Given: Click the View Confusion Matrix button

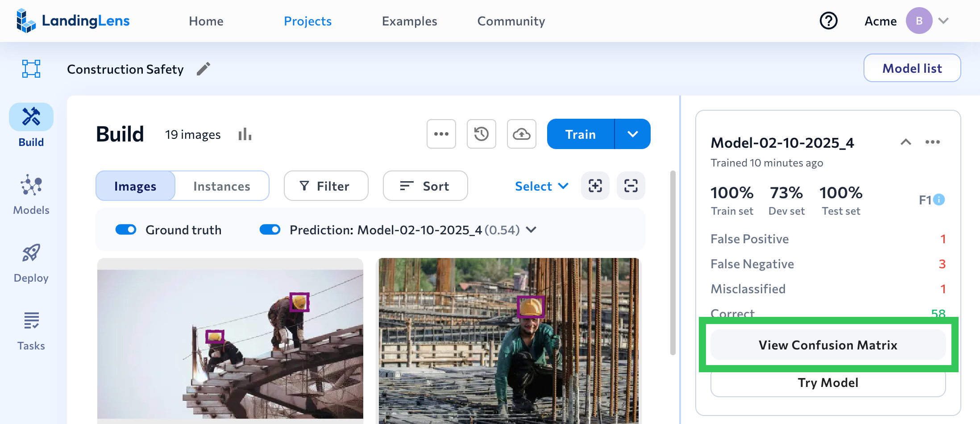Looking at the screenshot, I should [x=828, y=345].
